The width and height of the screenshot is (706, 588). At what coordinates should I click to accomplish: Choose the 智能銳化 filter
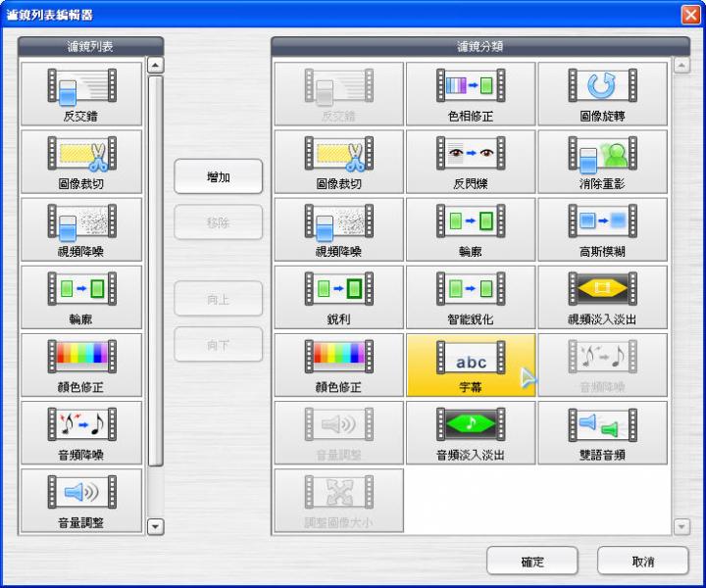(471, 297)
